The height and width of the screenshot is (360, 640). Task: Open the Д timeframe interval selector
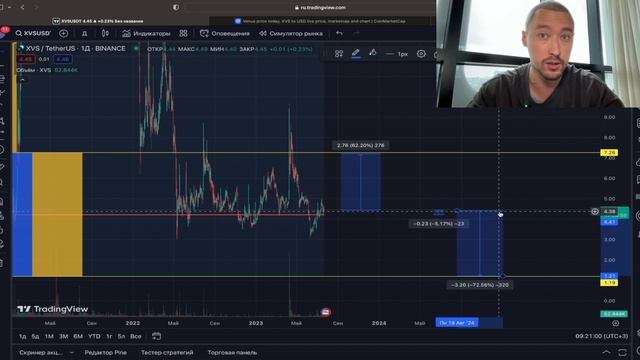point(84,33)
